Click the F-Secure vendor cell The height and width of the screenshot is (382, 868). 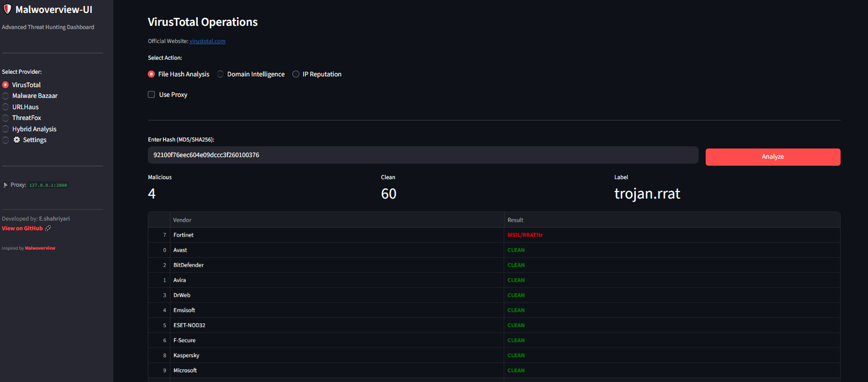[337, 341]
